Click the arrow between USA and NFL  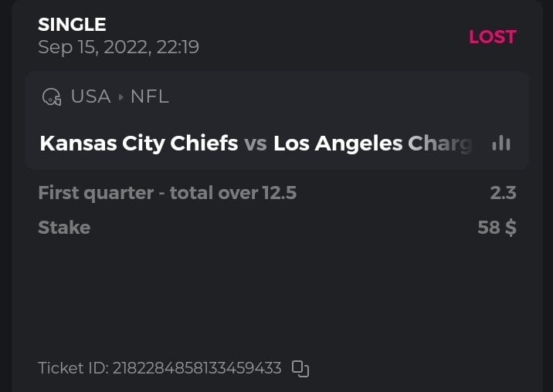120,97
